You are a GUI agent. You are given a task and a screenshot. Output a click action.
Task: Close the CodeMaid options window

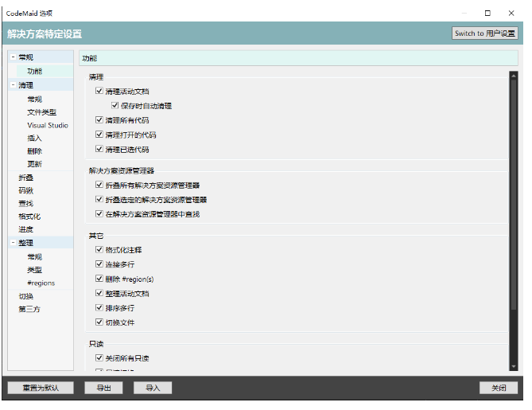511,13
